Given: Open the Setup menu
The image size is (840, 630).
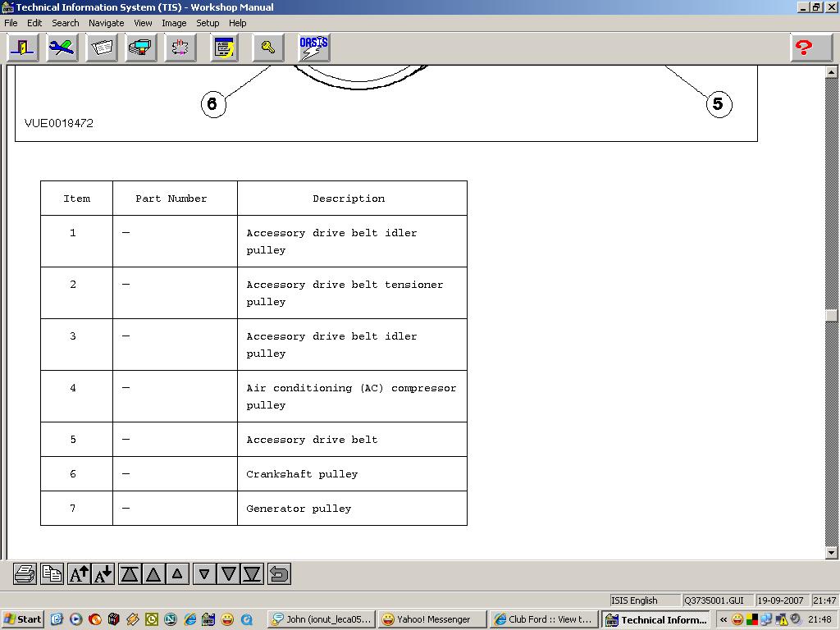Looking at the screenshot, I should pyautogui.click(x=208, y=23).
